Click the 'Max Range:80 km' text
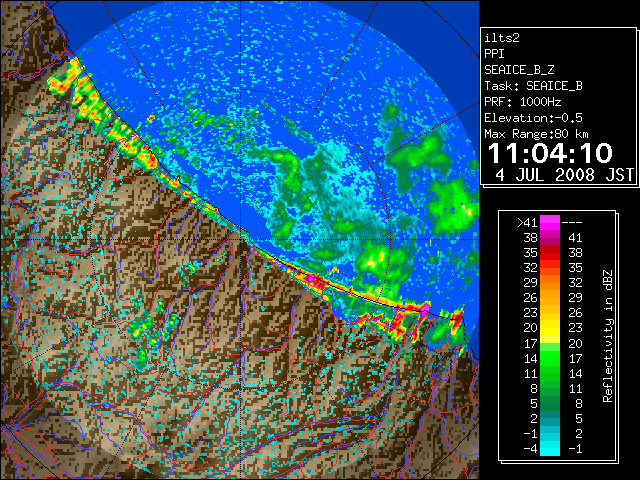 (536, 134)
